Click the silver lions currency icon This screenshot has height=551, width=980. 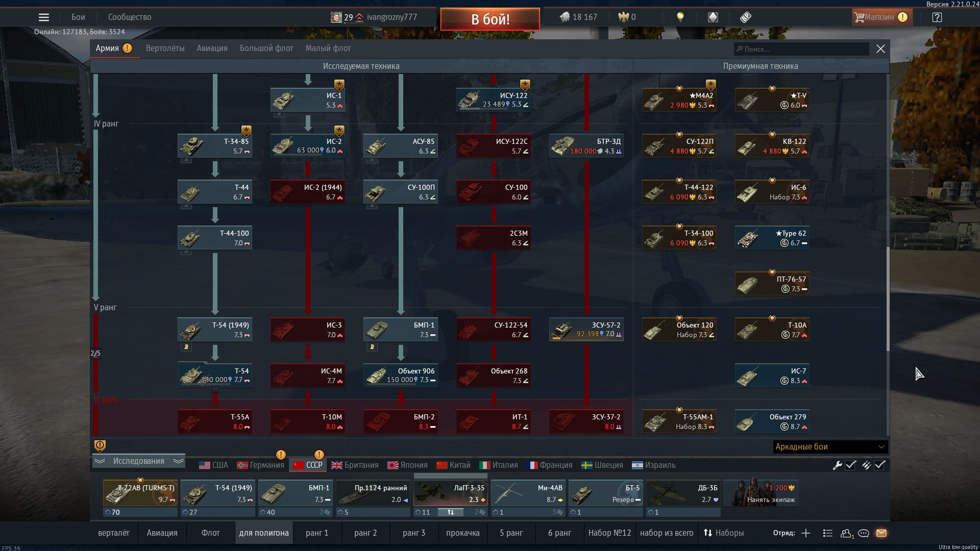565,17
